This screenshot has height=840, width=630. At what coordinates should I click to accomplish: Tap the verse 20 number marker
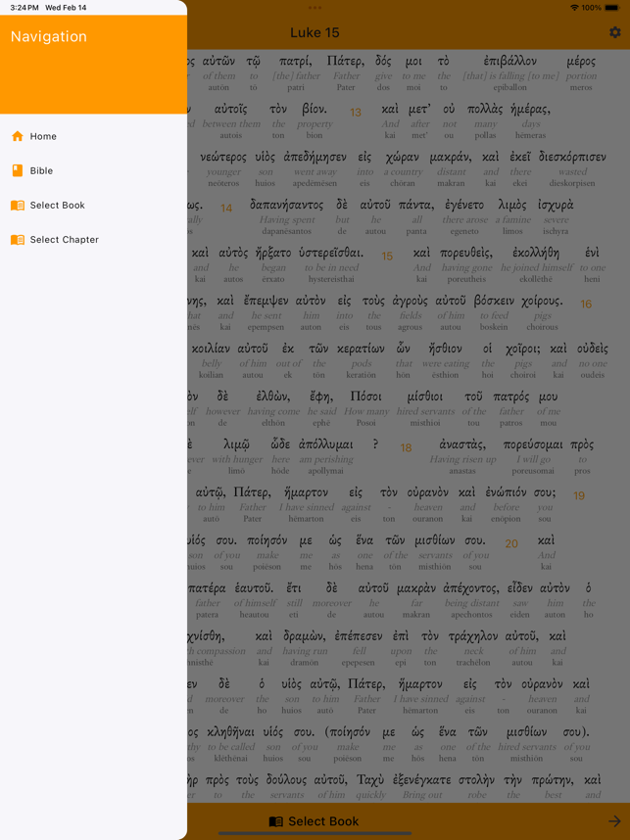click(x=510, y=544)
